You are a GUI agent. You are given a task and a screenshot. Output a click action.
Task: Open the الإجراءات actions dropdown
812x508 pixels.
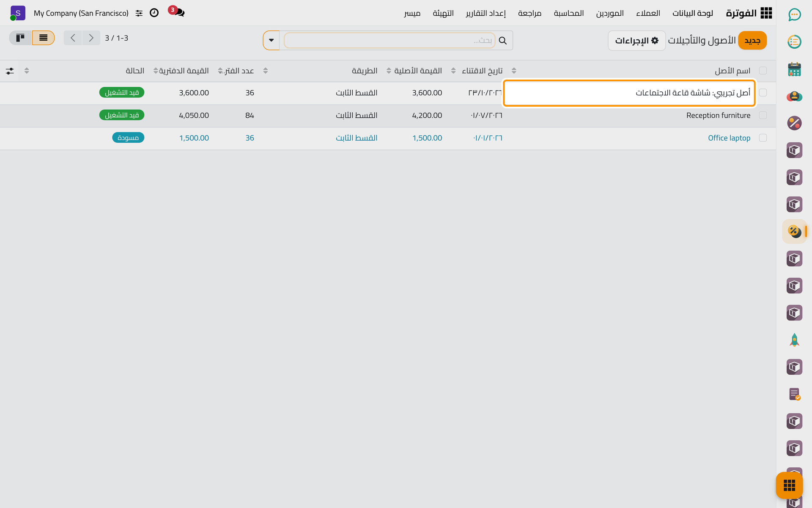pyautogui.click(x=636, y=41)
